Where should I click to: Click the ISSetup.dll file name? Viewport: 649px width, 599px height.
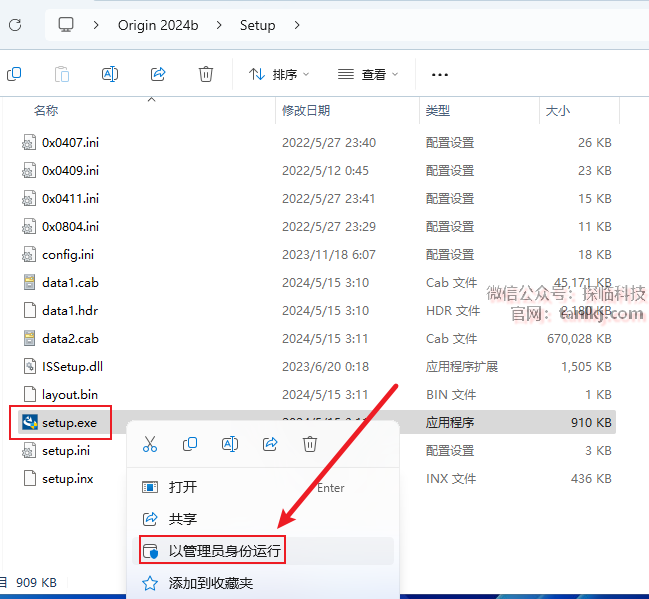click(72, 366)
